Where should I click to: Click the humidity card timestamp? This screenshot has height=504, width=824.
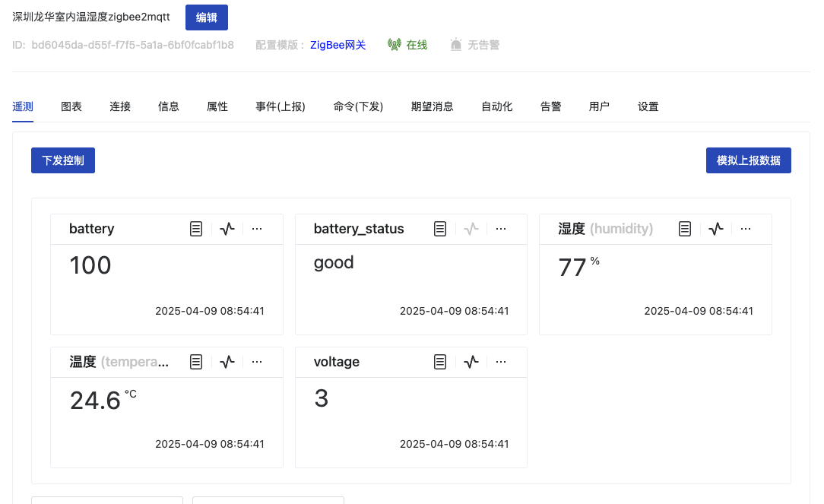point(699,311)
